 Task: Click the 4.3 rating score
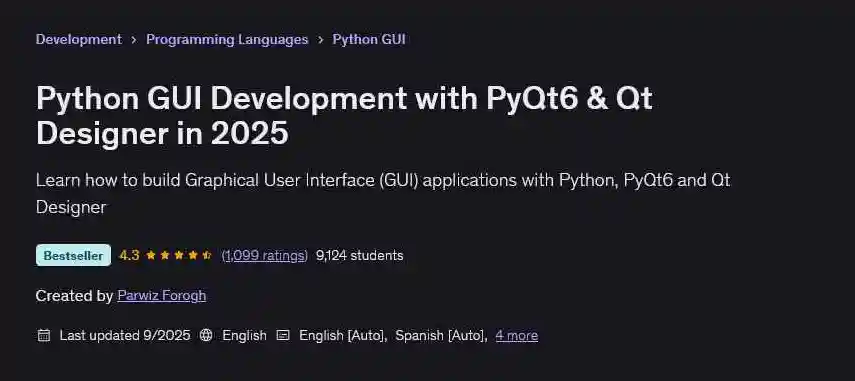point(129,255)
